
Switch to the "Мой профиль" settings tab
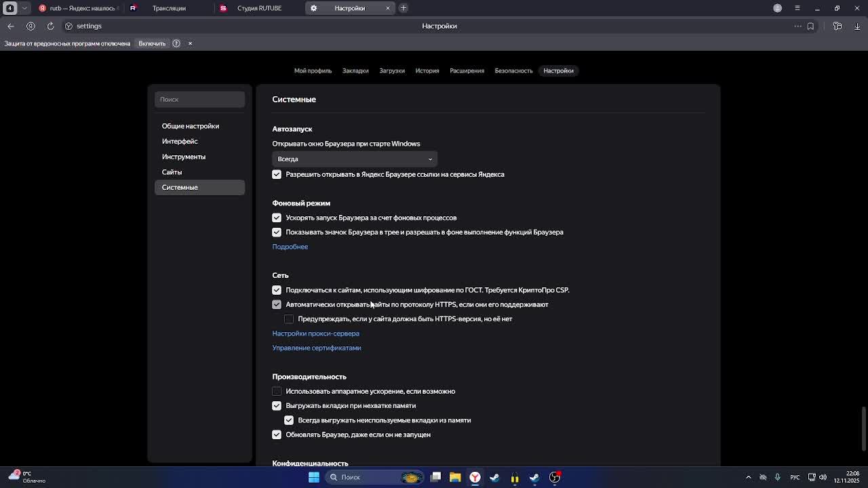313,70
